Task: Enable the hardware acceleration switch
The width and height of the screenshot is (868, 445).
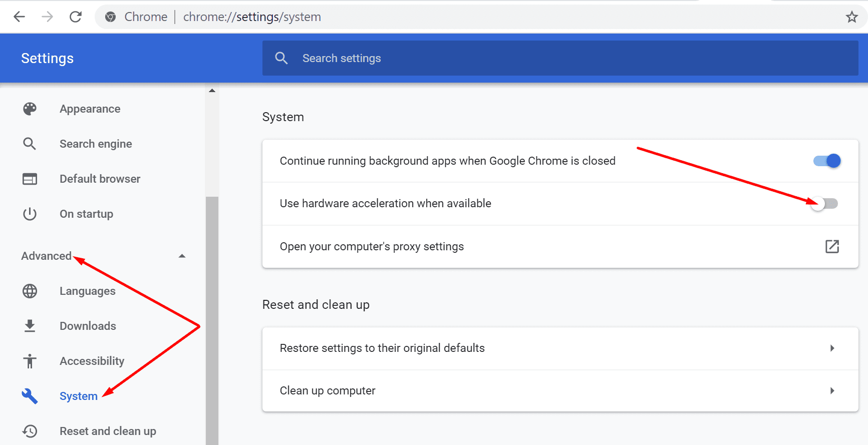Action: click(x=824, y=204)
